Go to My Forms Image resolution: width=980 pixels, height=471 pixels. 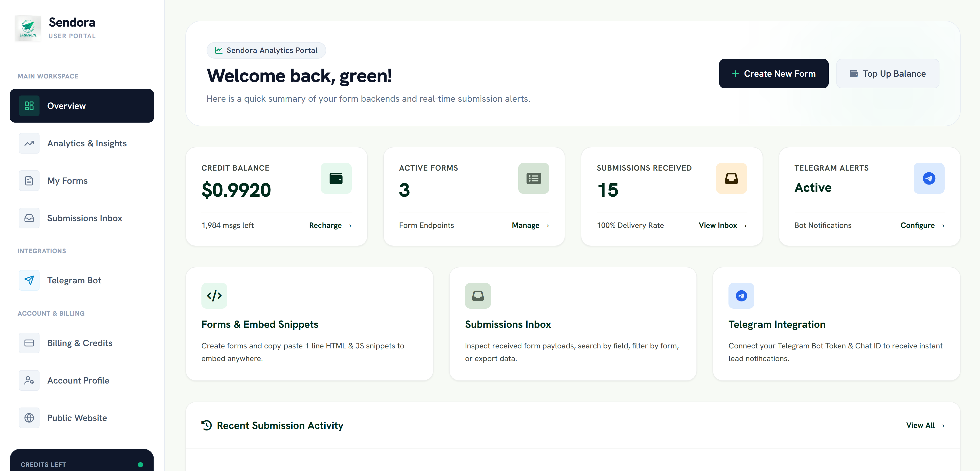pos(82,181)
